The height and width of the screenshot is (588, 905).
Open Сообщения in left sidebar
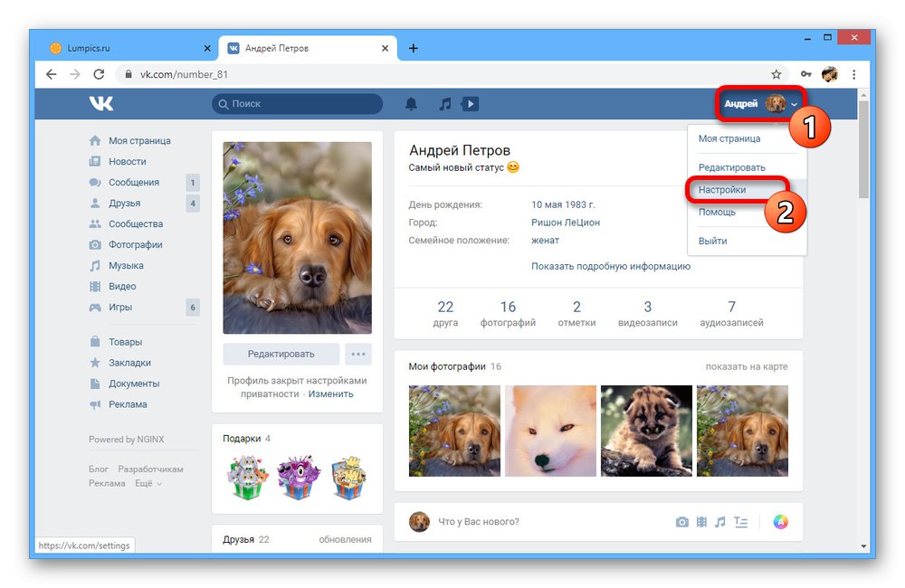click(134, 182)
